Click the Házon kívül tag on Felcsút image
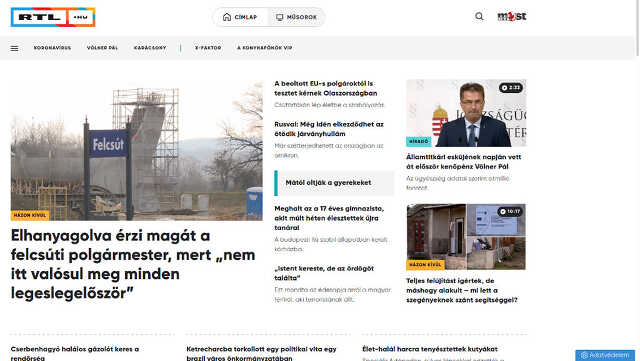640x361 pixels. click(x=30, y=215)
